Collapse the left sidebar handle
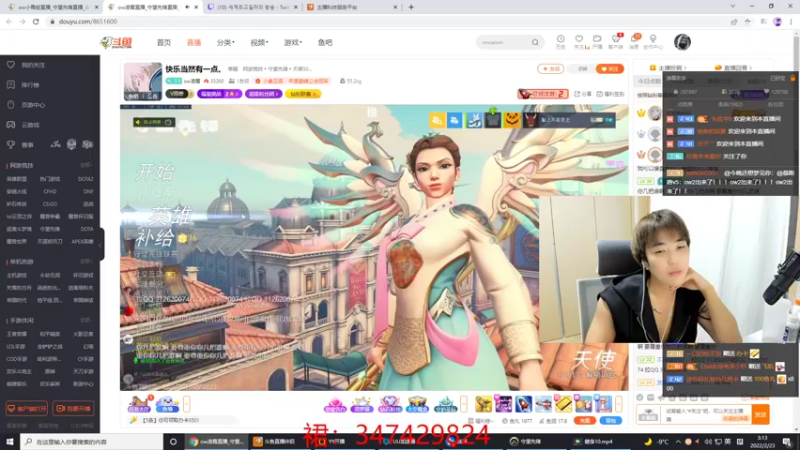Image resolution: width=800 pixels, height=450 pixels. click(x=102, y=244)
